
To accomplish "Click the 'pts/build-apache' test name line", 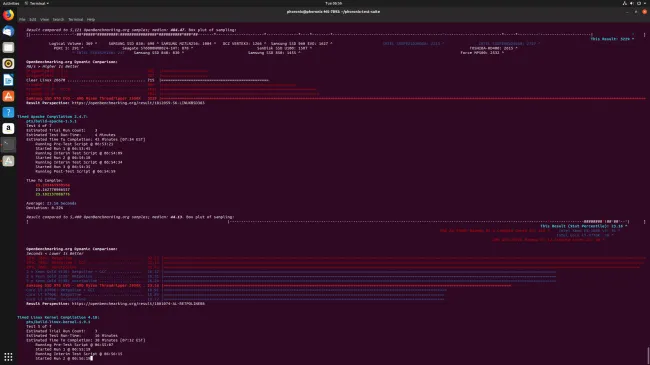I will 51,121.
